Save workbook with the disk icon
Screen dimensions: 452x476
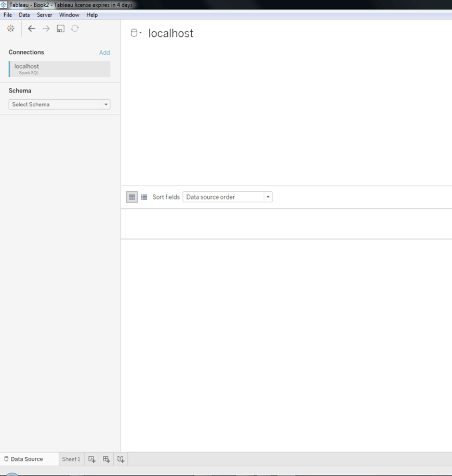point(61,29)
